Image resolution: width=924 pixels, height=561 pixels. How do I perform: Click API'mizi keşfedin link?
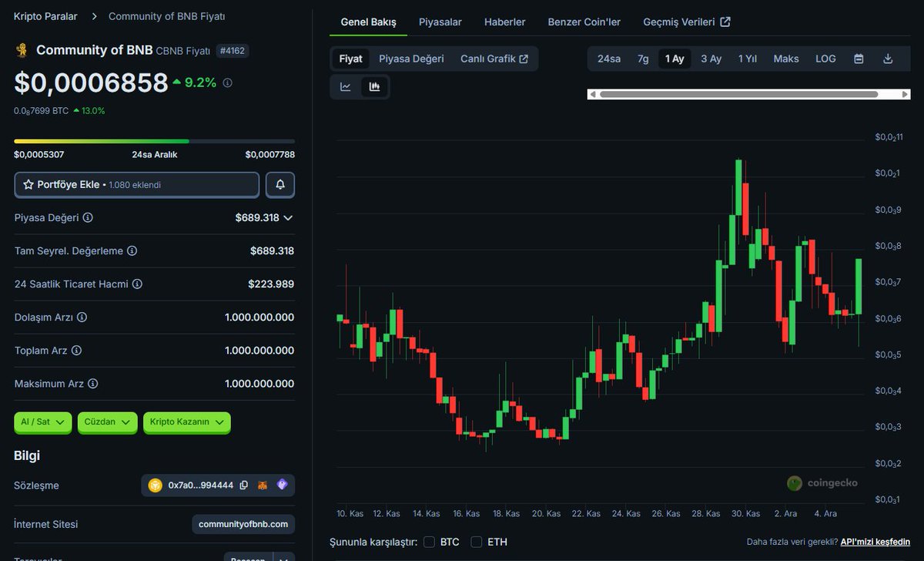pos(875,542)
